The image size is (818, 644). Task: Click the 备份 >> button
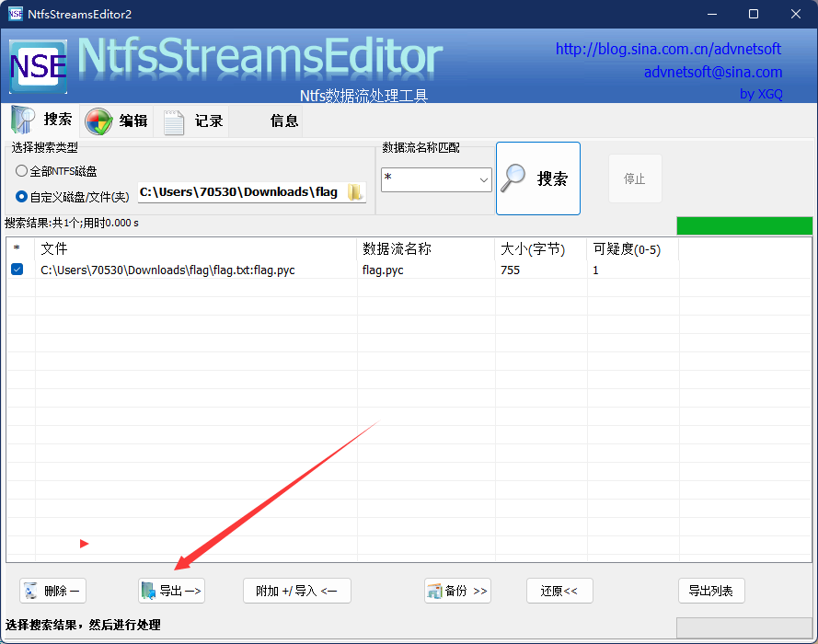point(457,591)
